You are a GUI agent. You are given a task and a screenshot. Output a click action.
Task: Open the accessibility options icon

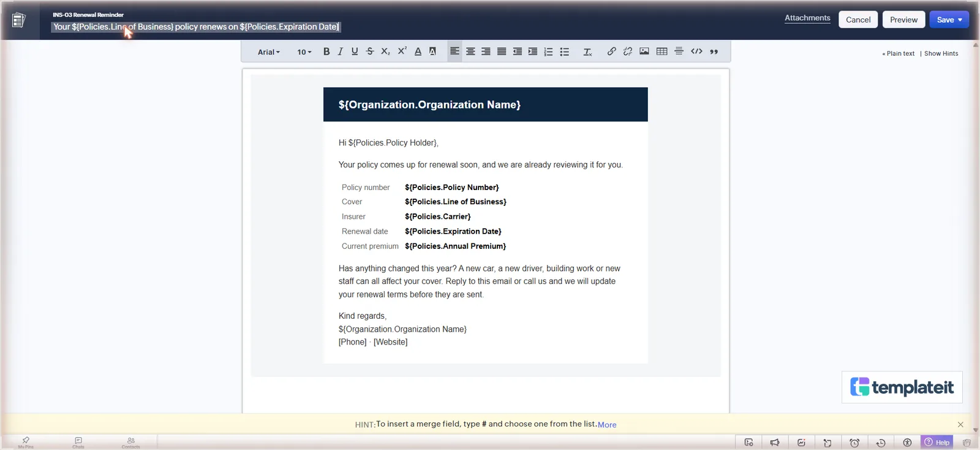pos(907,442)
